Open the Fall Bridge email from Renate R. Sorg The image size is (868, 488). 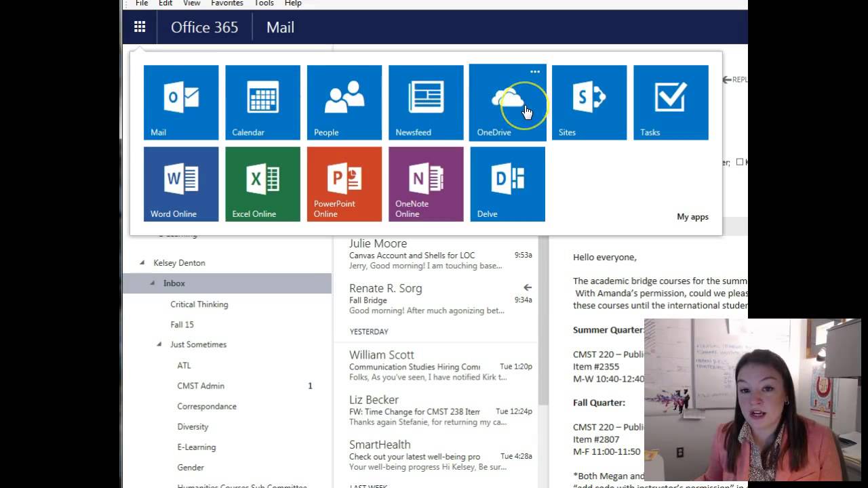(x=435, y=299)
